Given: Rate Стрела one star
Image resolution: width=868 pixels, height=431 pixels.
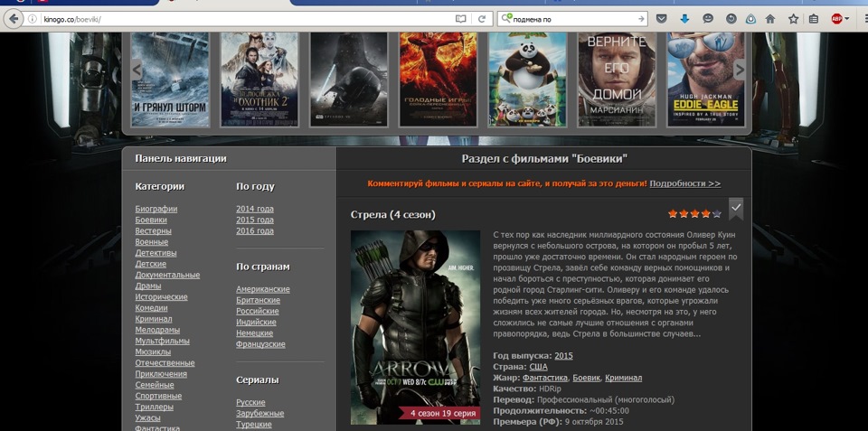Looking at the screenshot, I should coord(673,213).
